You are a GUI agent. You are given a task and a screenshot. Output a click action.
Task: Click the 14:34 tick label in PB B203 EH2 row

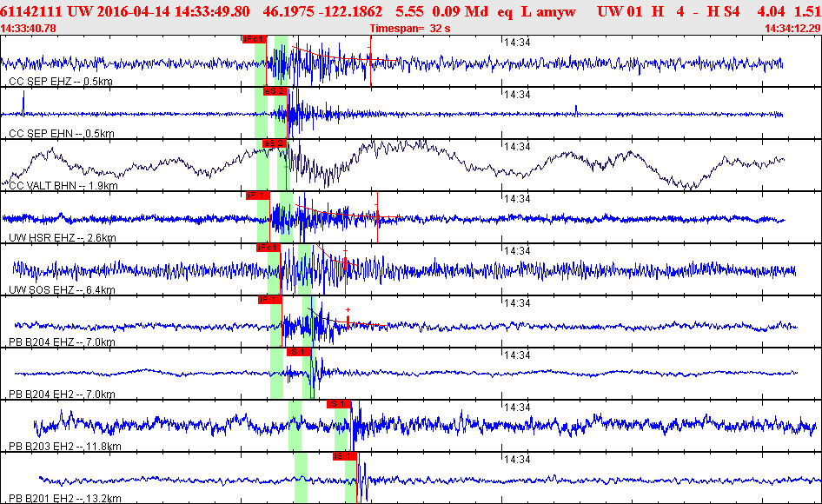click(517, 407)
